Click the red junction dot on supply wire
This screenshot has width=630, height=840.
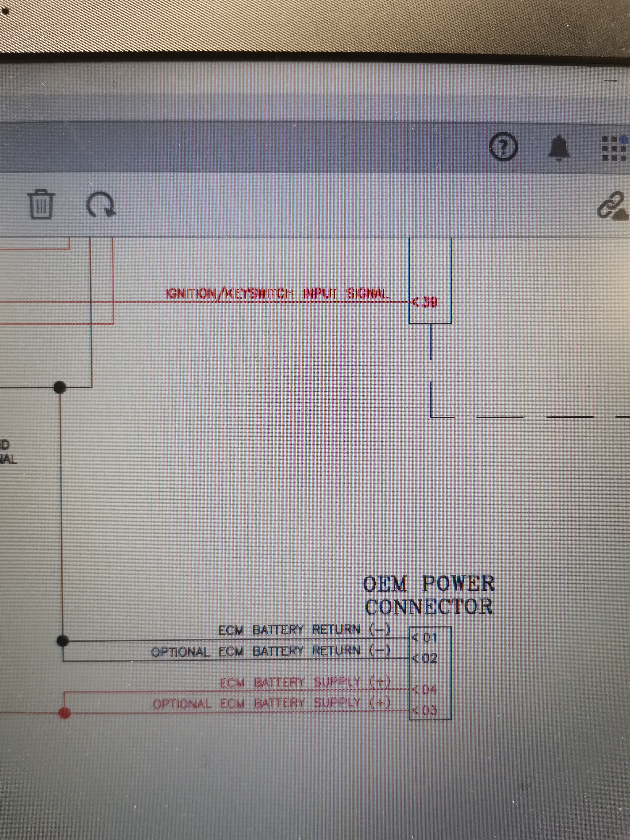pos(64,713)
